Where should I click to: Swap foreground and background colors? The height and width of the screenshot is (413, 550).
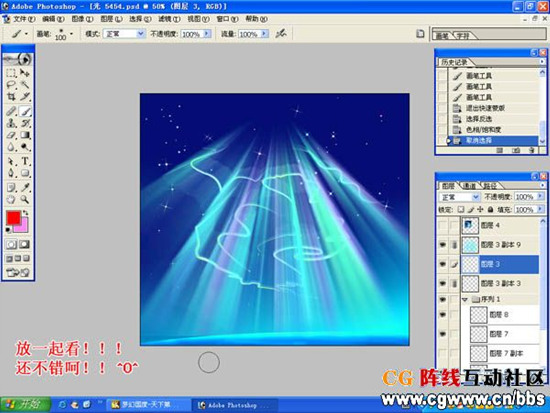click(26, 213)
